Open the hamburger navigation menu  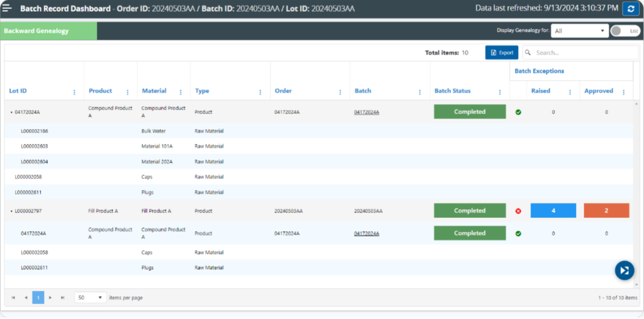click(x=7, y=8)
